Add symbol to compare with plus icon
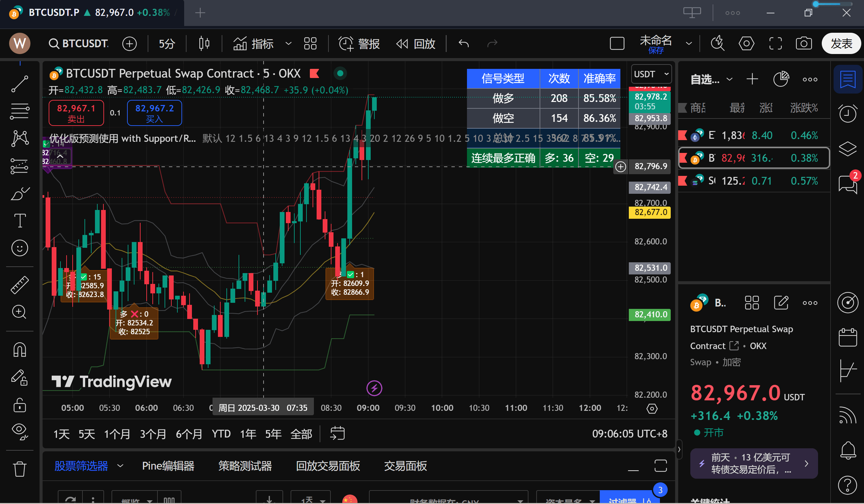Image resolution: width=864 pixels, height=504 pixels. (129, 44)
